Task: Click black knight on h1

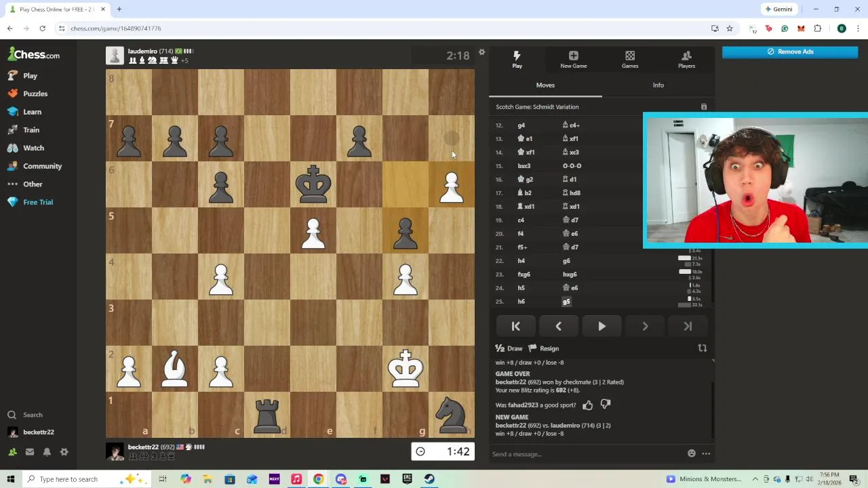Action: [x=452, y=415]
